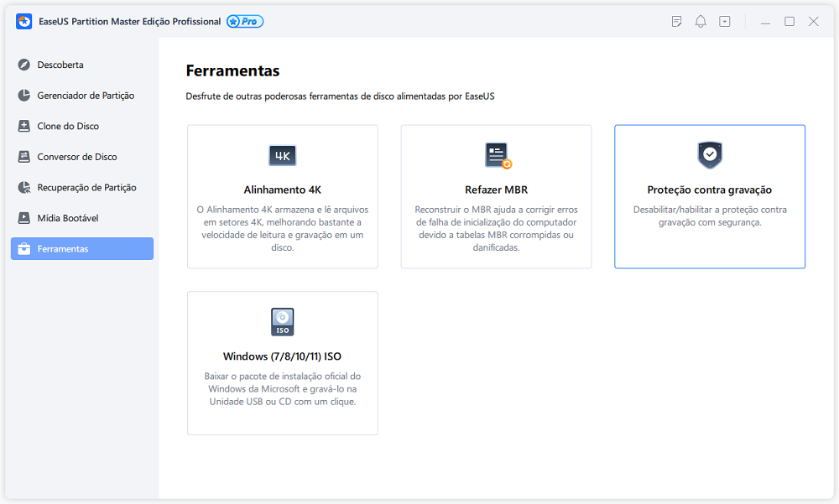Open the Alinhamento 4K title
The width and height of the screenshot is (839, 504).
click(283, 190)
